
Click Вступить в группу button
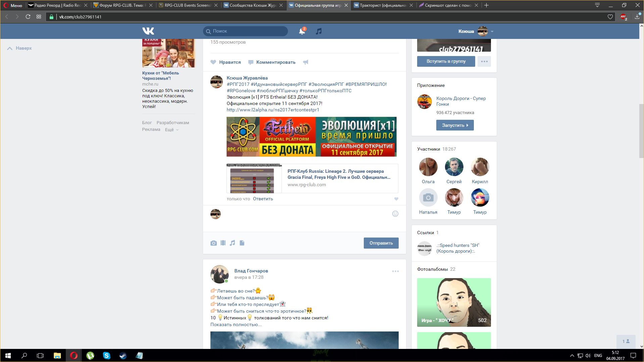tap(446, 61)
